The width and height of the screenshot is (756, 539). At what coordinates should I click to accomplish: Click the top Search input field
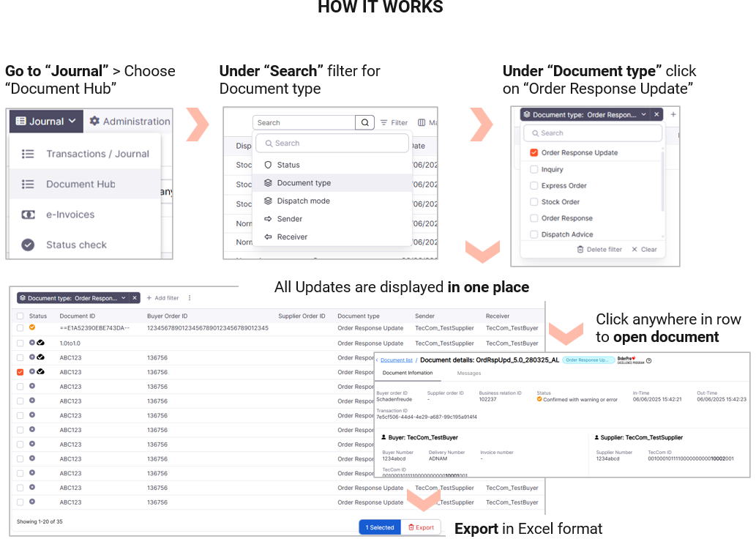click(x=304, y=122)
